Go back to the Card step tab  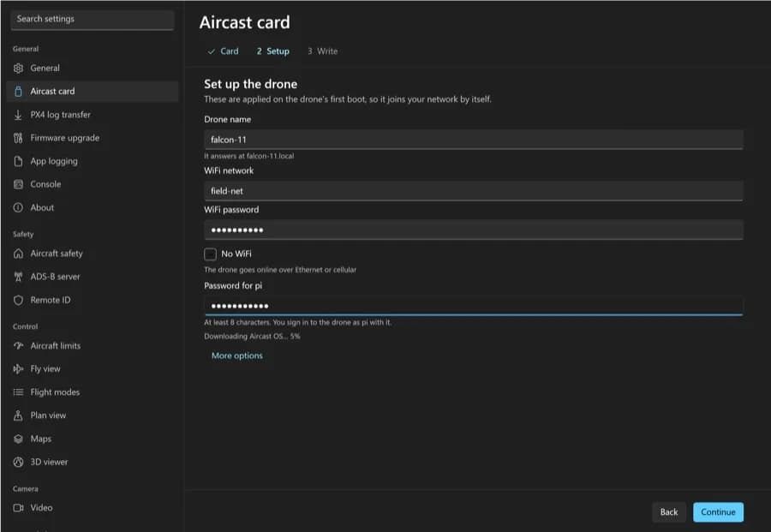[223, 51]
